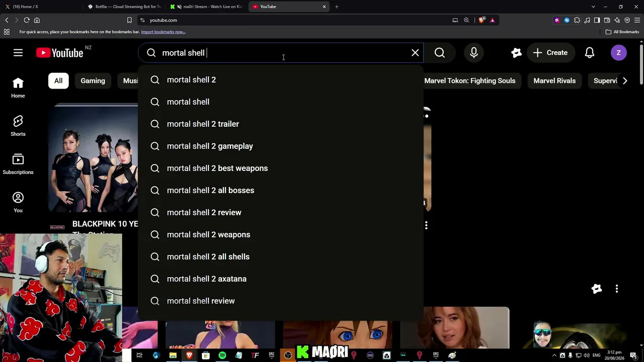Open the Extensions puzzle icon
Viewport: 644px width, 362px height.
577,20
